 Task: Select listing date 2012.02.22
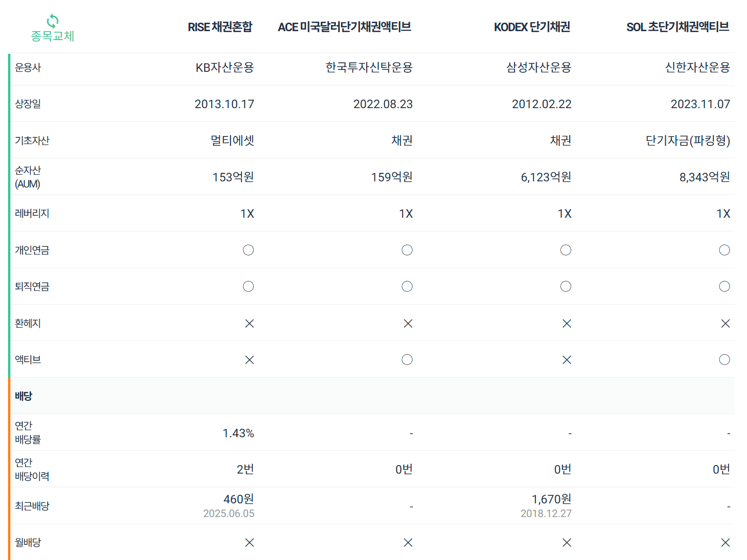[x=542, y=104]
